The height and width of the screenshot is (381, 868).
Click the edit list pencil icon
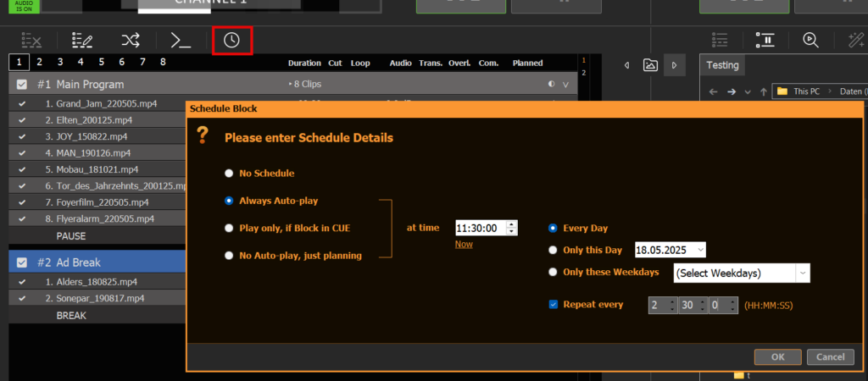coord(82,41)
